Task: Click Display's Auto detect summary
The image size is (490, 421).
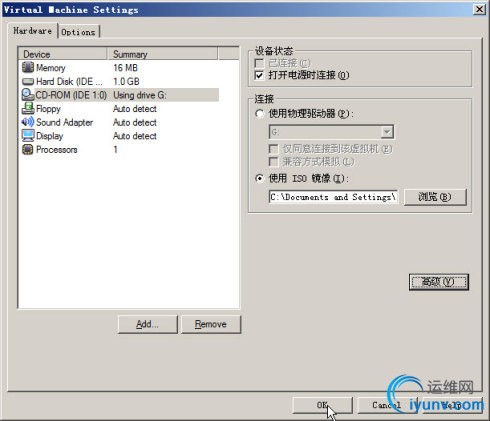Action: (135, 136)
